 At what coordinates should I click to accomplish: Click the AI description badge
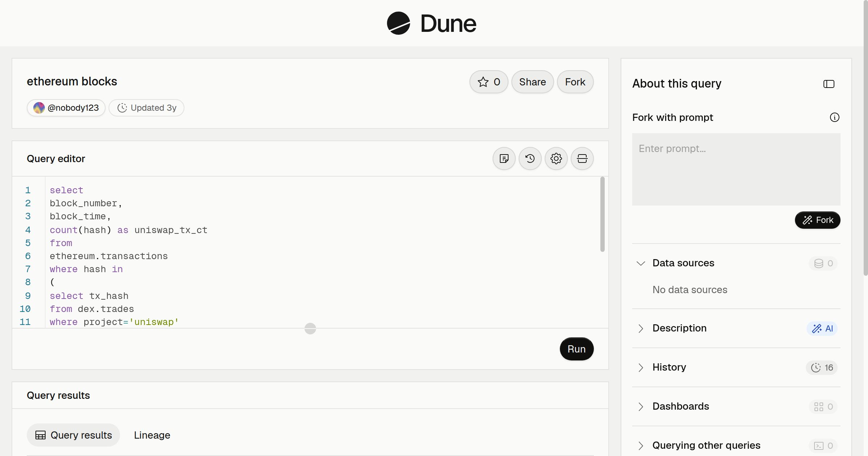coord(822,328)
